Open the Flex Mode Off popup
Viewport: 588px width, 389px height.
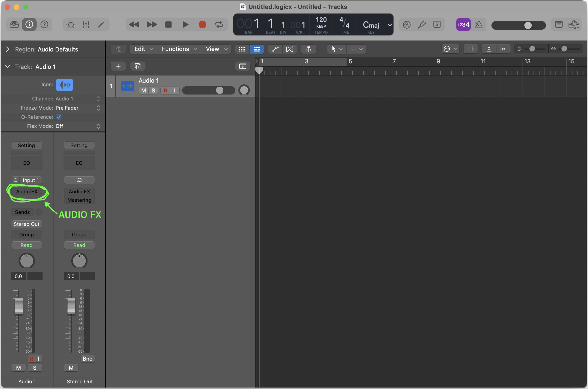click(x=78, y=126)
